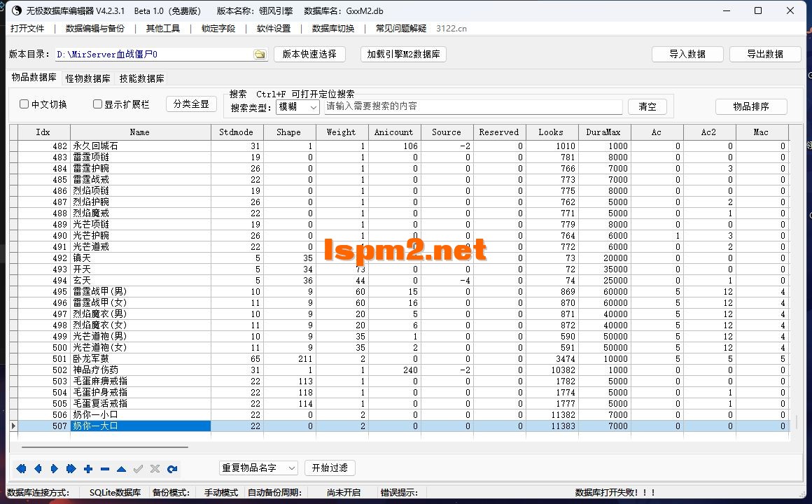
Task: Enable the 中文切换 checkbox
Action: coord(25,104)
